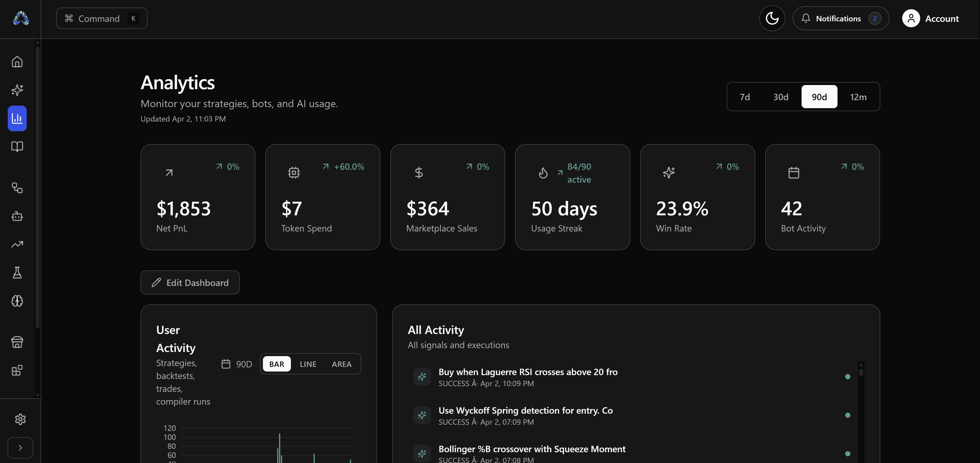This screenshot has width=980, height=463.
Task: Click sparkle icon beside Bollinger %B entry
Action: [422, 454]
